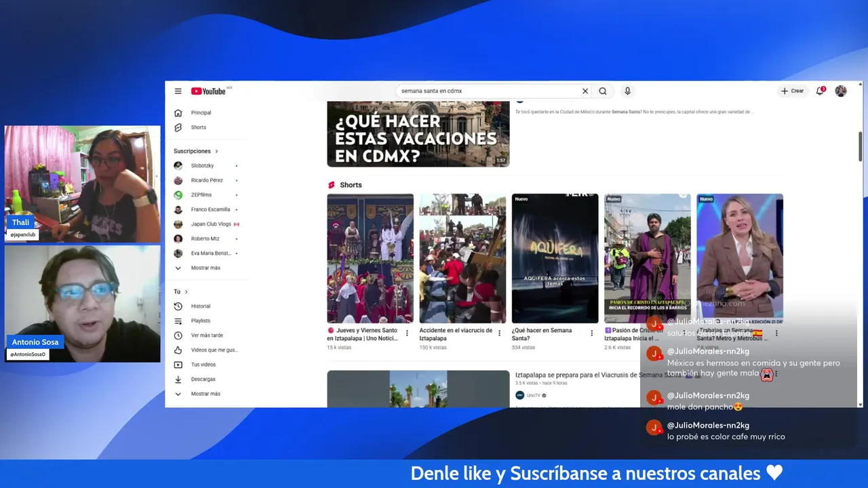
Task: Open the UnoTV channel link
Action: click(534, 395)
